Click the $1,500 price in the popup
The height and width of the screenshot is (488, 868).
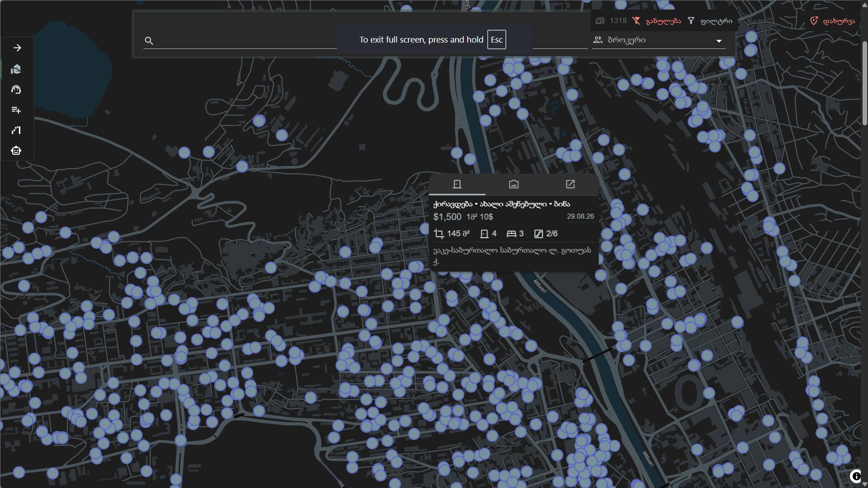click(447, 217)
